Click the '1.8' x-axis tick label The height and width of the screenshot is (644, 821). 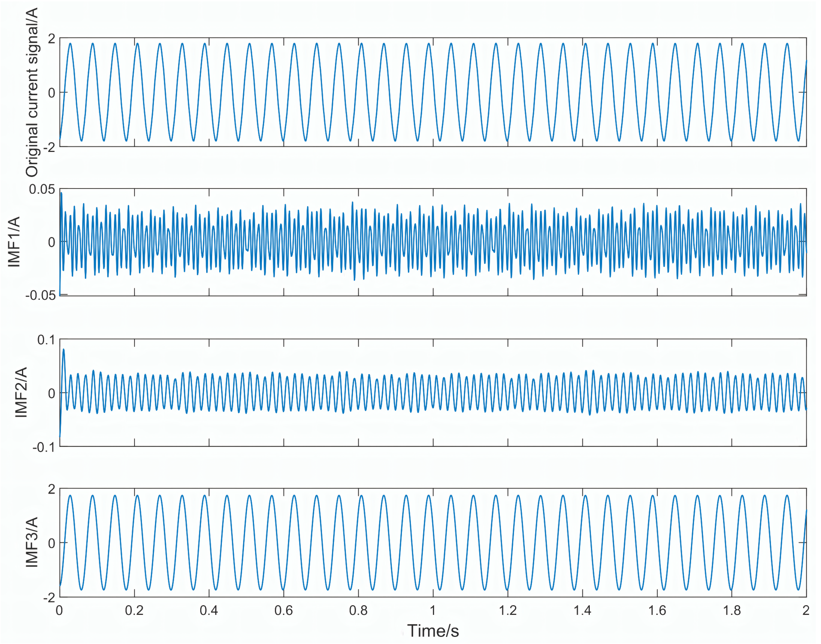(732, 610)
